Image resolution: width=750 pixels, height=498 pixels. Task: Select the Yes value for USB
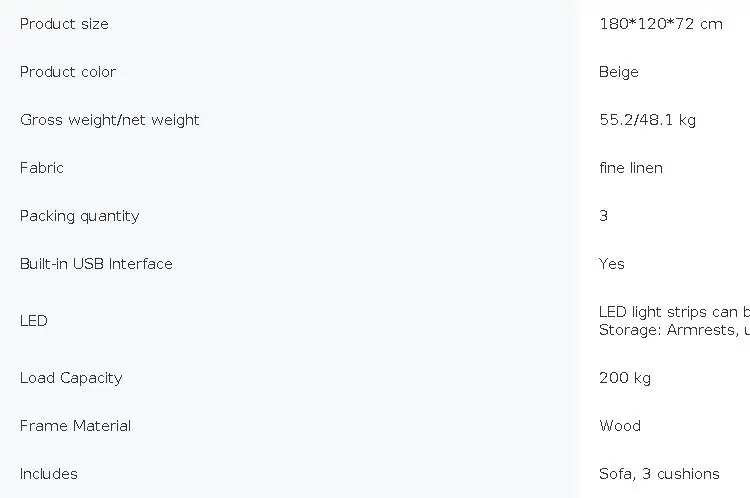(611, 264)
